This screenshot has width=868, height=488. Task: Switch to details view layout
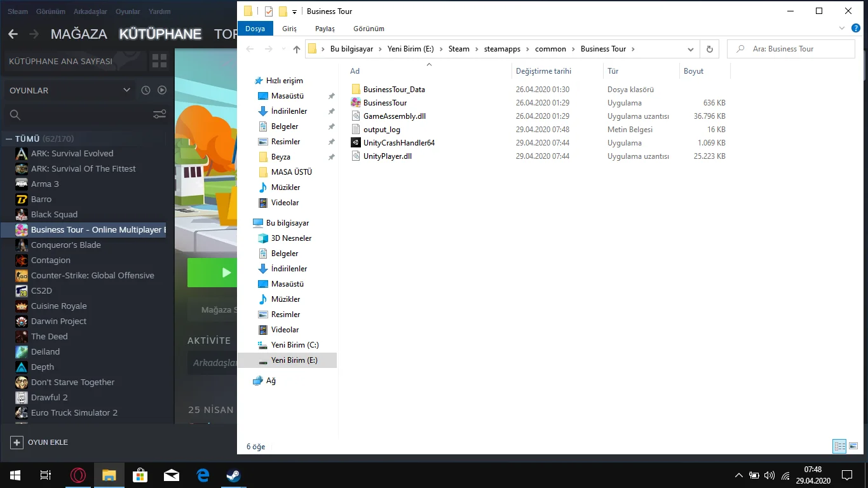click(x=839, y=447)
